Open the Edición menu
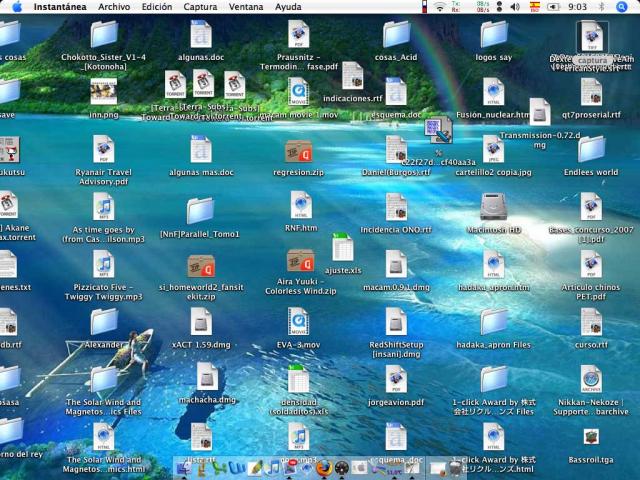Viewport: 640px width, 480px height. pos(157,7)
